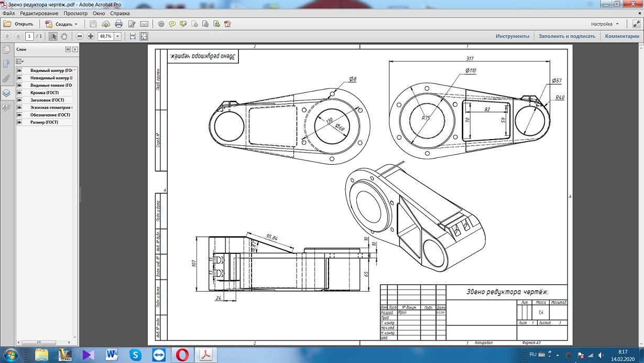This screenshot has height=363, width=644.
Task: Open the Attachments paperclip panel
Action: 6,79
